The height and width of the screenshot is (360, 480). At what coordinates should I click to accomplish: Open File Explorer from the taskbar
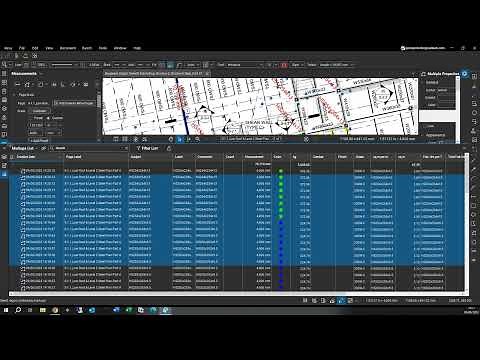coord(43,310)
